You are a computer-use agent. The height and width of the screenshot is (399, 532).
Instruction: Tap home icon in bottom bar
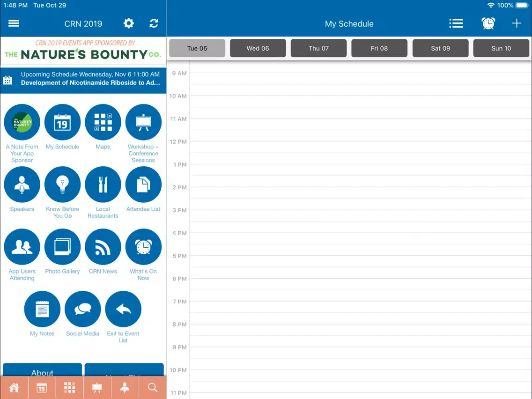[x=14, y=387]
